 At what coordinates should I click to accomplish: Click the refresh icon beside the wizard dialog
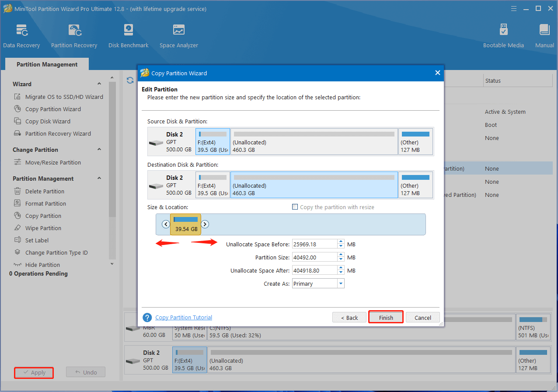130,80
